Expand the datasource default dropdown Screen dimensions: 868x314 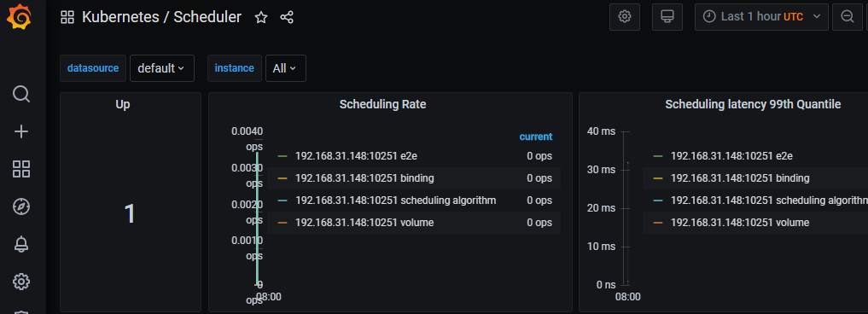pos(161,68)
